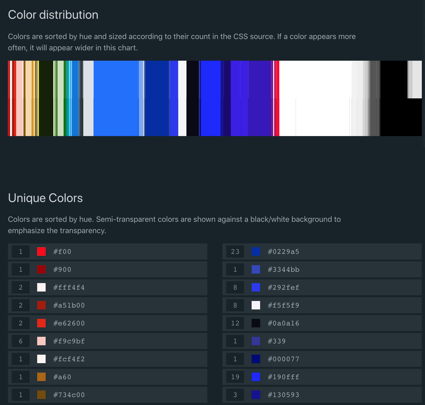The image size is (425, 405).
Task: Click the "Unique Colors" heading
Action: click(x=45, y=198)
